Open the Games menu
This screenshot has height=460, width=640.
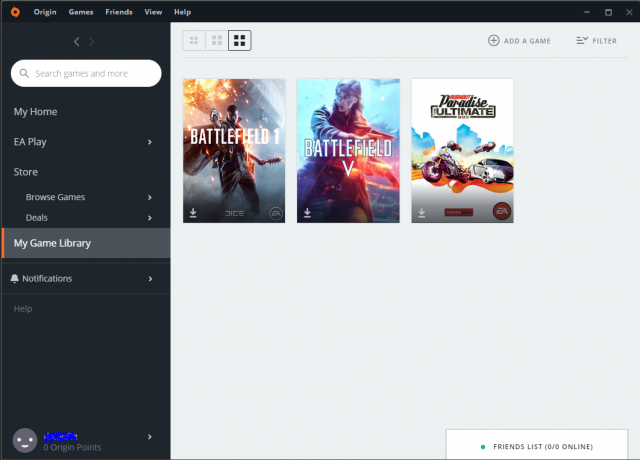point(80,11)
